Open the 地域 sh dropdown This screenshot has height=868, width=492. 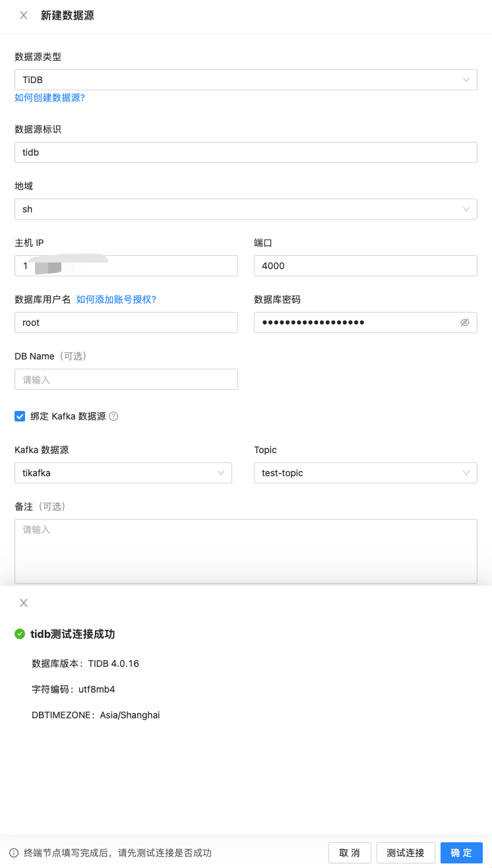(246, 209)
